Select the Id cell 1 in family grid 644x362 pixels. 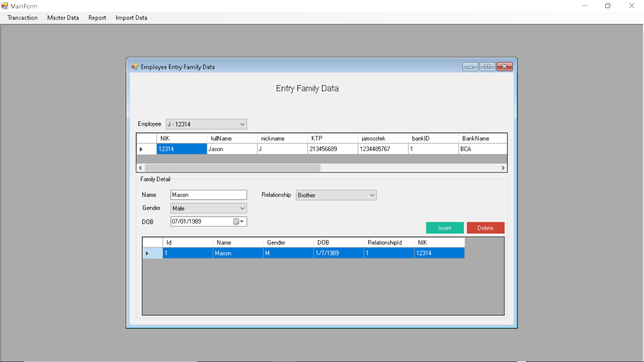[188, 253]
